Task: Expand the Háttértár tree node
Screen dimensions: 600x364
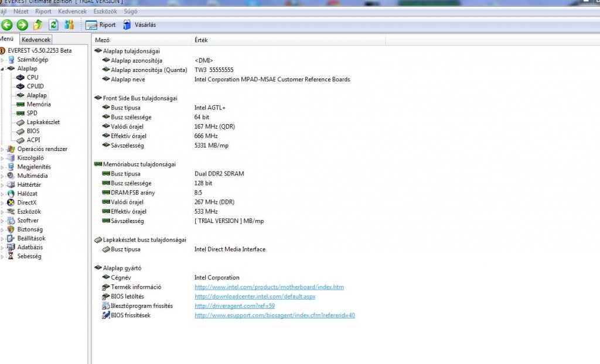Action: coord(2,185)
